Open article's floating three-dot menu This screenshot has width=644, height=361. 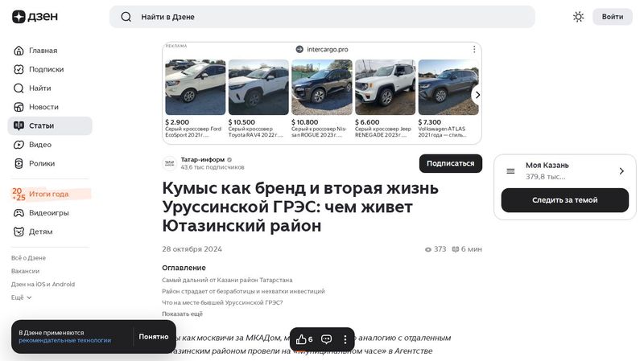344,339
